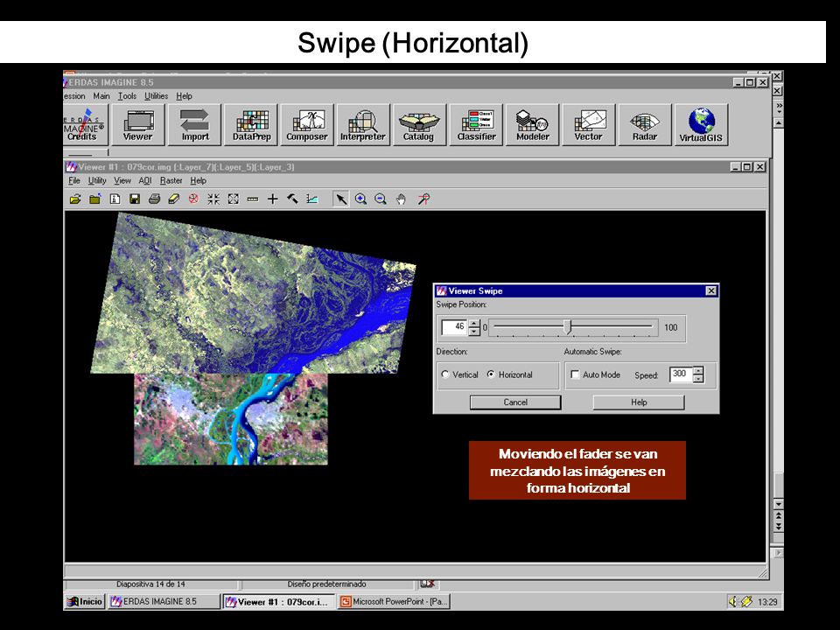Click the outward arrows zoom-out-by-2 icon
This screenshot has width=840, height=630.
coord(233,199)
